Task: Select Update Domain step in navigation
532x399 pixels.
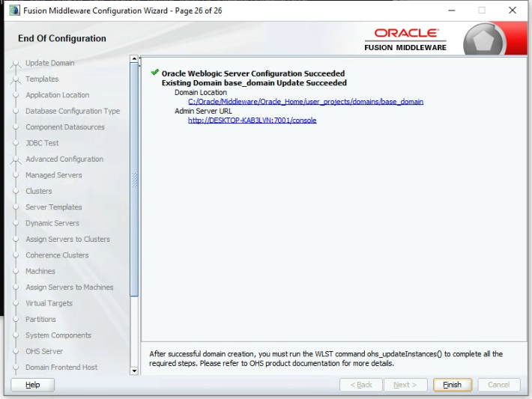Action: [50, 63]
